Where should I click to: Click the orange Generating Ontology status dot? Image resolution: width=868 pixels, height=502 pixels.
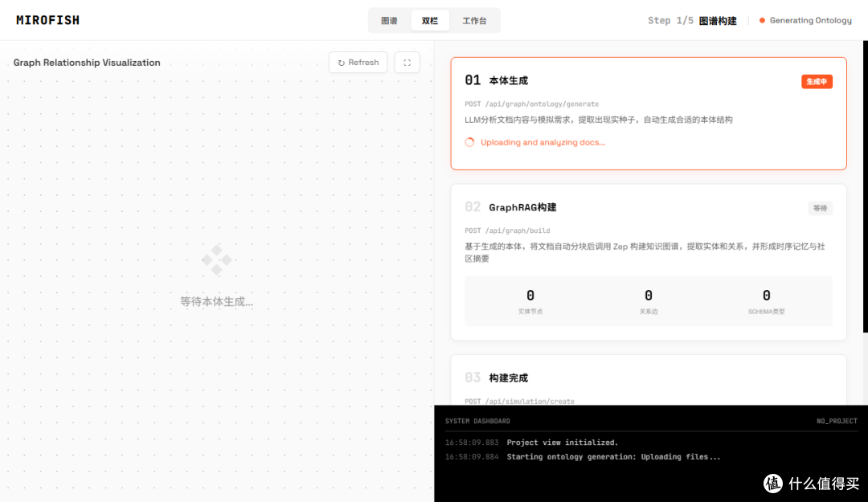pyautogui.click(x=762, y=20)
